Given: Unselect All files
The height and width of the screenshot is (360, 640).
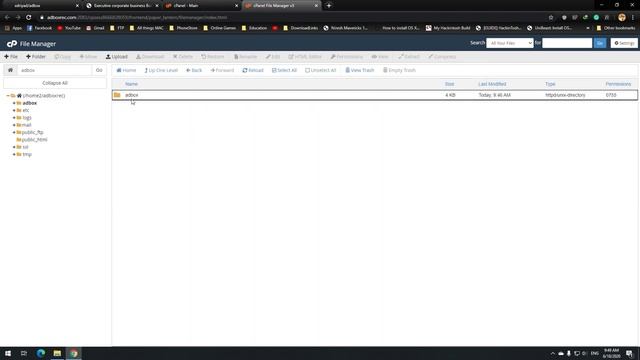Looking at the screenshot, I should coord(321,70).
